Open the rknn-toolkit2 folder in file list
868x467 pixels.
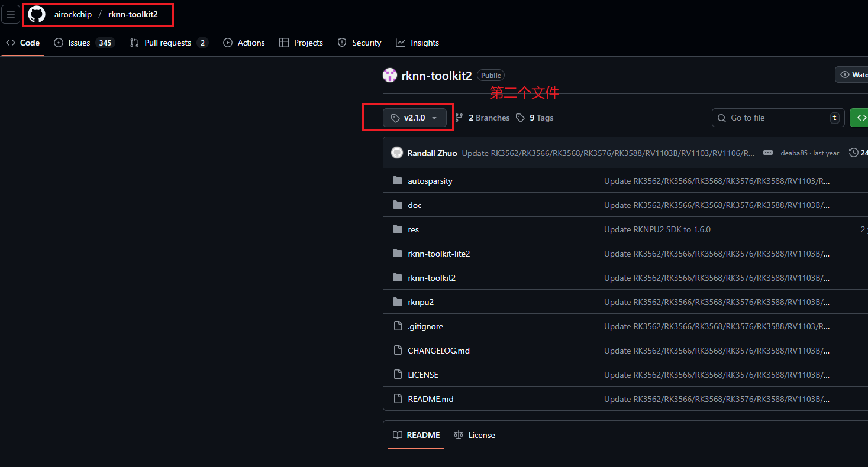click(x=432, y=278)
